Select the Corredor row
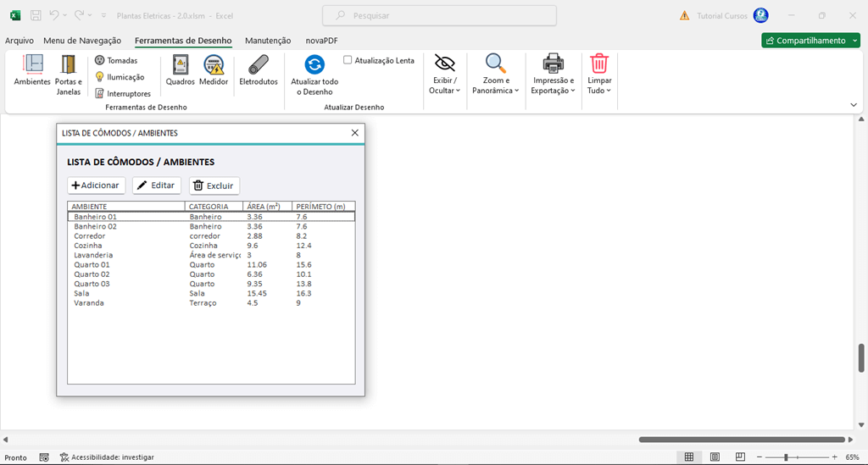Viewport: 868px width, 465px height. point(211,236)
